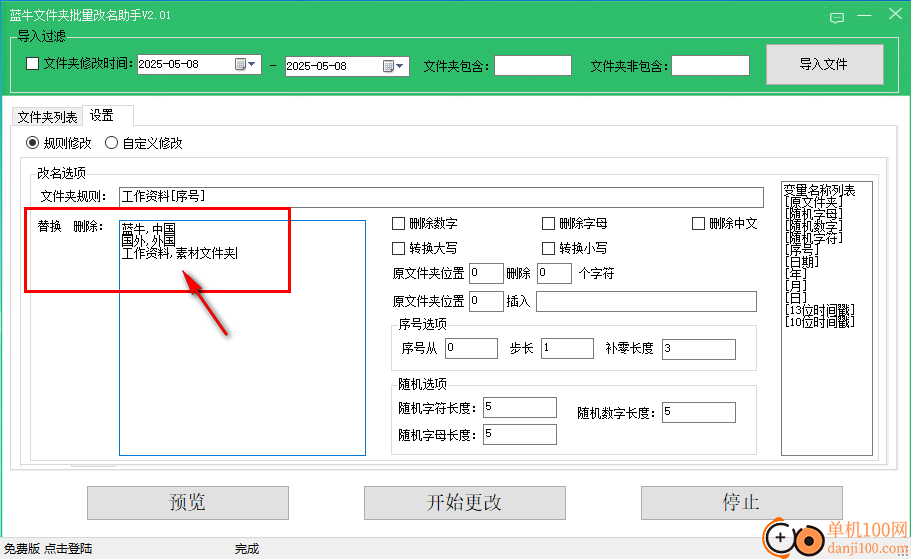Viewport: 911px width, 559px height.
Task: Focus the delete-position field before 删除
Action: (x=486, y=273)
